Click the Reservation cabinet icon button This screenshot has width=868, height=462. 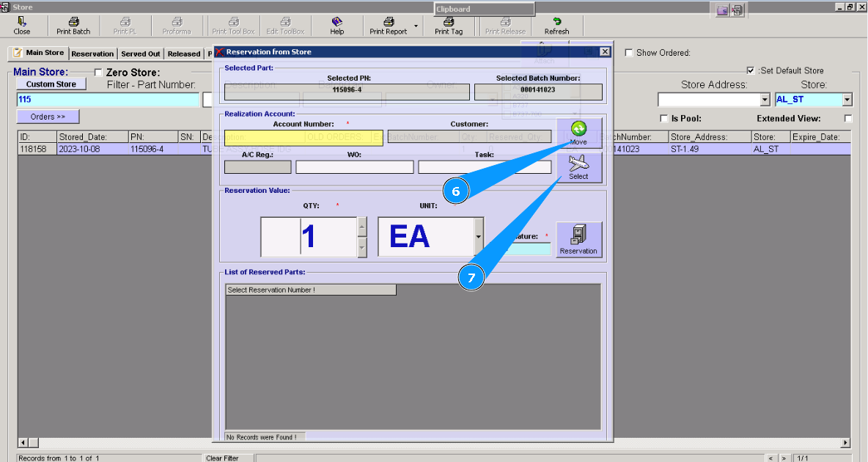tap(578, 240)
